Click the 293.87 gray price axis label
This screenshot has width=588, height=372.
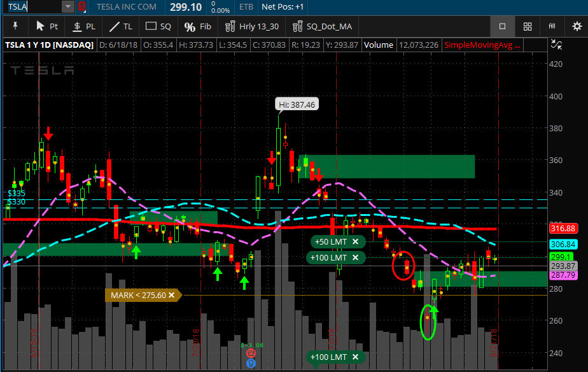coord(563,266)
